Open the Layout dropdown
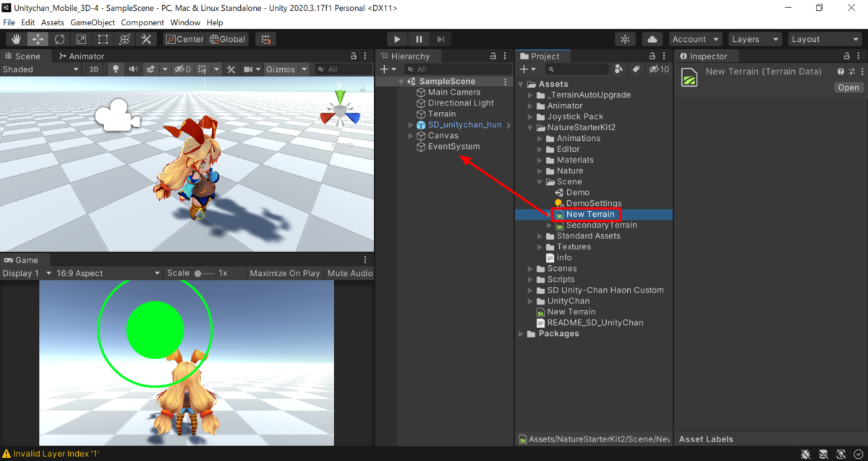 pos(825,39)
